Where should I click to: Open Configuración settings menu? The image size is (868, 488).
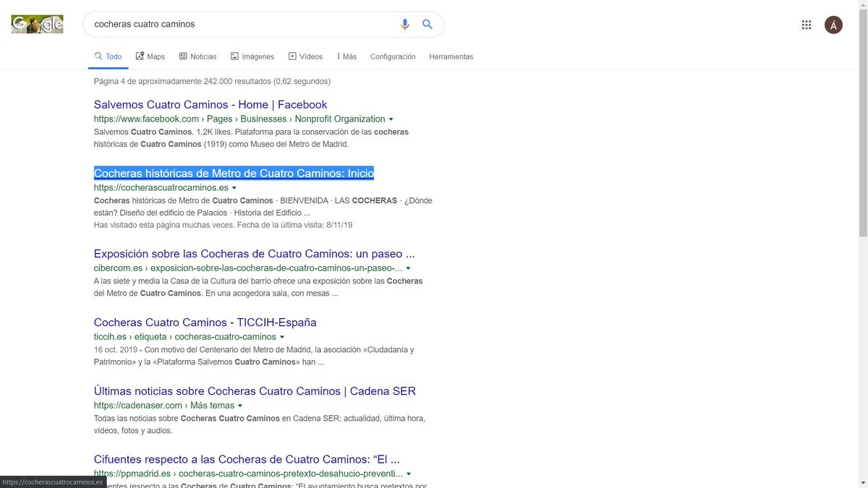click(393, 56)
